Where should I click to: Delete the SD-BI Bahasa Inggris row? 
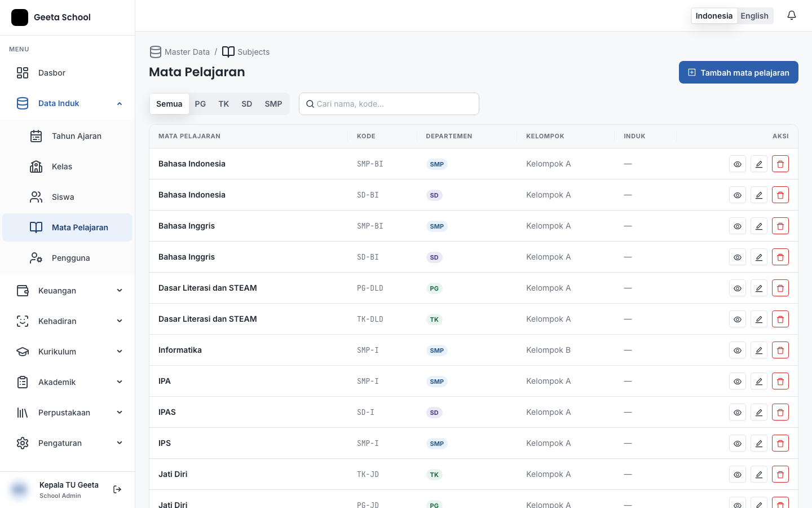[x=780, y=257]
